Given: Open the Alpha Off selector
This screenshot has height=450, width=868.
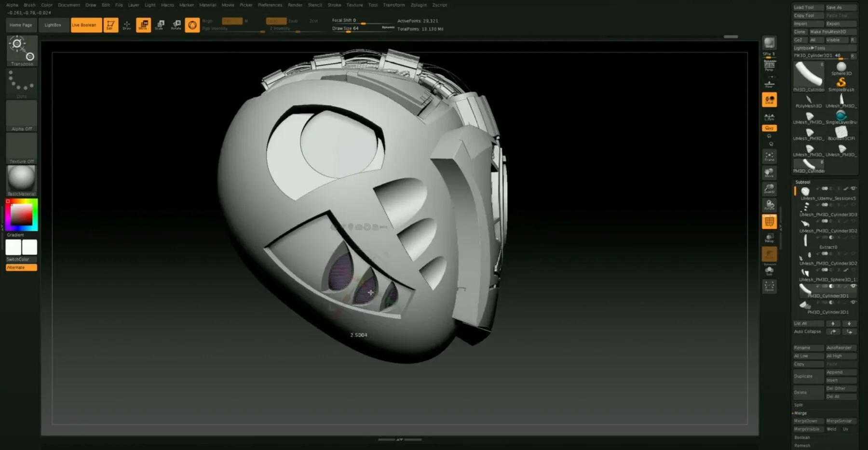Looking at the screenshot, I should (x=22, y=116).
